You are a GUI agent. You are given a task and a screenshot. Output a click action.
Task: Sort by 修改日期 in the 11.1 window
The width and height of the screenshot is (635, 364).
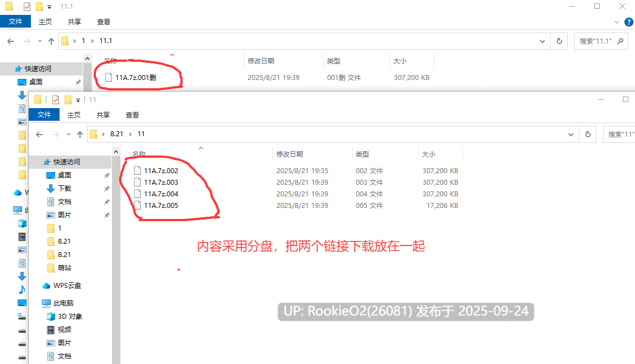[261, 61]
